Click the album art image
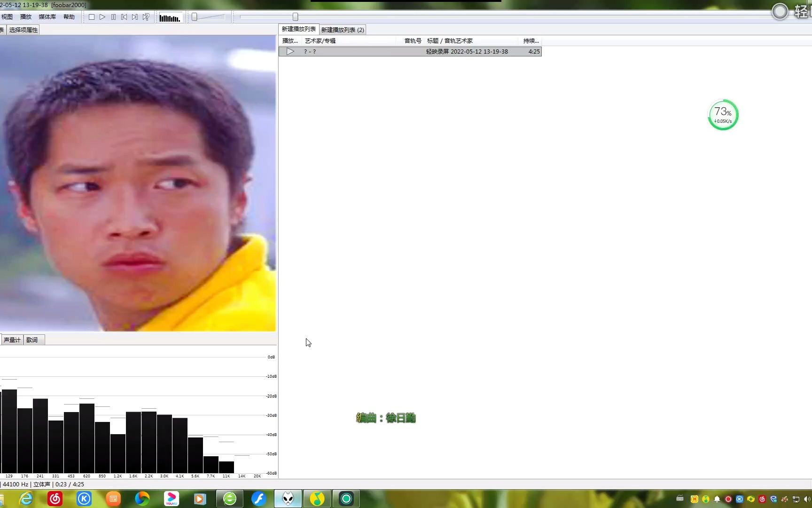Image resolution: width=812 pixels, height=508 pixels. click(138, 183)
